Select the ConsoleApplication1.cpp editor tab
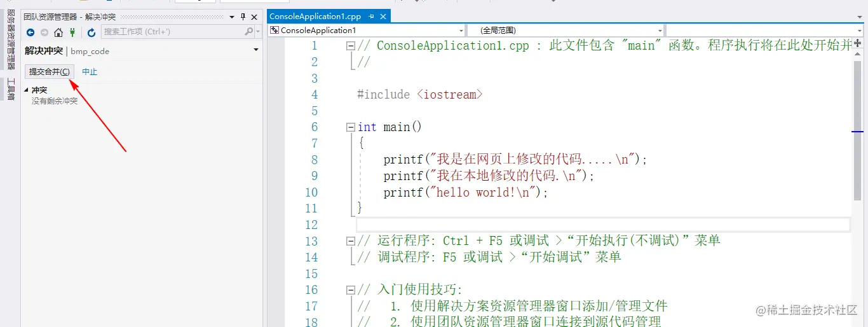This screenshot has height=327, width=868. pyautogui.click(x=315, y=17)
